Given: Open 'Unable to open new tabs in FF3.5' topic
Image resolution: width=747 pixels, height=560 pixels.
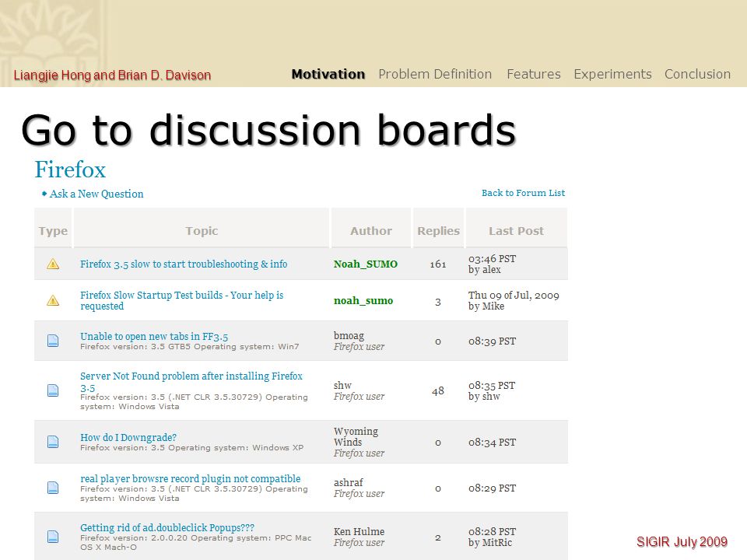Looking at the screenshot, I should pyautogui.click(x=154, y=336).
